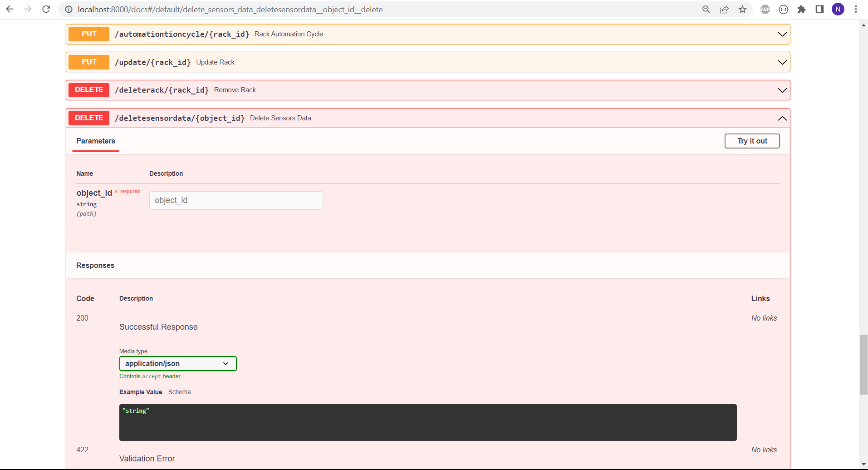Viewport: 868px width, 470px height.
Task: Click the browser back arrow
Action: click(x=10, y=9)
